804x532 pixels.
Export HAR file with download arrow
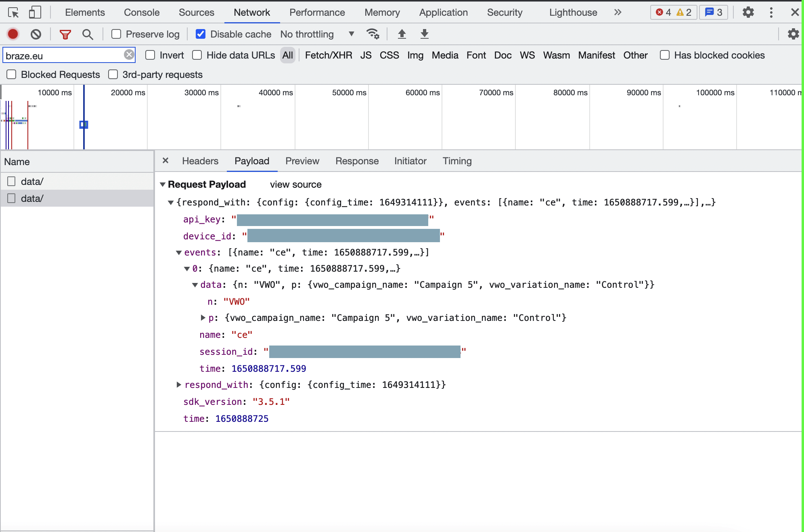424,34
